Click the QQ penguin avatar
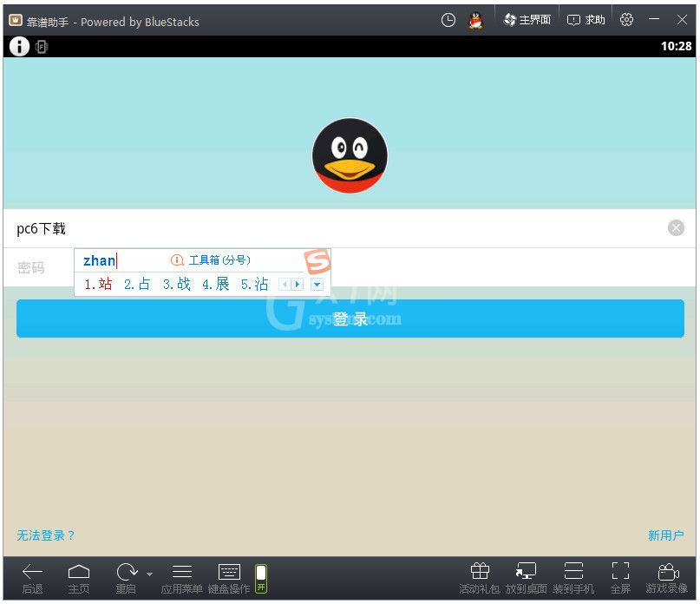The width and height of the screenshot is (700, 604). coord(350,155)
